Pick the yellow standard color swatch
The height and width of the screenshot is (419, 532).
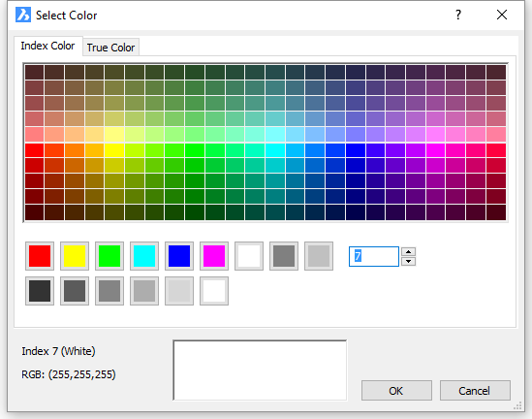[75, 256]
